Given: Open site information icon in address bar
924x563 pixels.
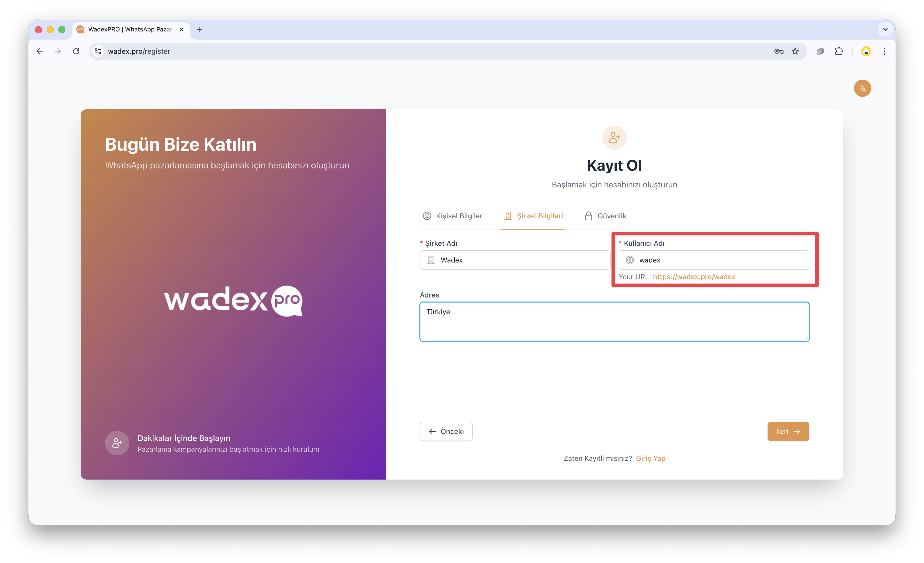Looking at the screenshot, I should tap(98, 51).
